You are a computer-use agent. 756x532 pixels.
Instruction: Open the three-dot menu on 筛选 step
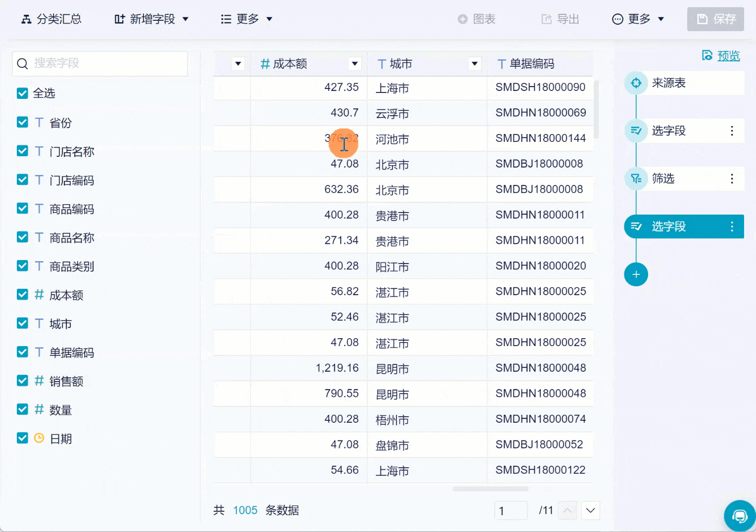click(732, 178)
